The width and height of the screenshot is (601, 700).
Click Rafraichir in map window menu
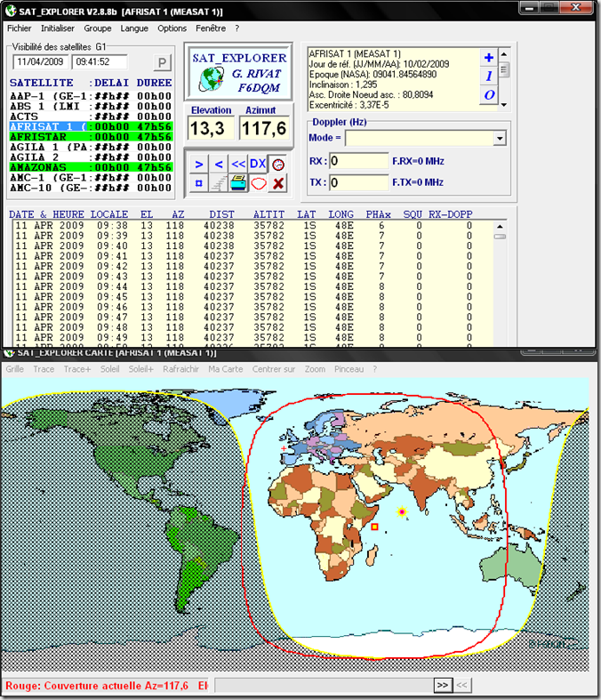[x=180, y=369]
